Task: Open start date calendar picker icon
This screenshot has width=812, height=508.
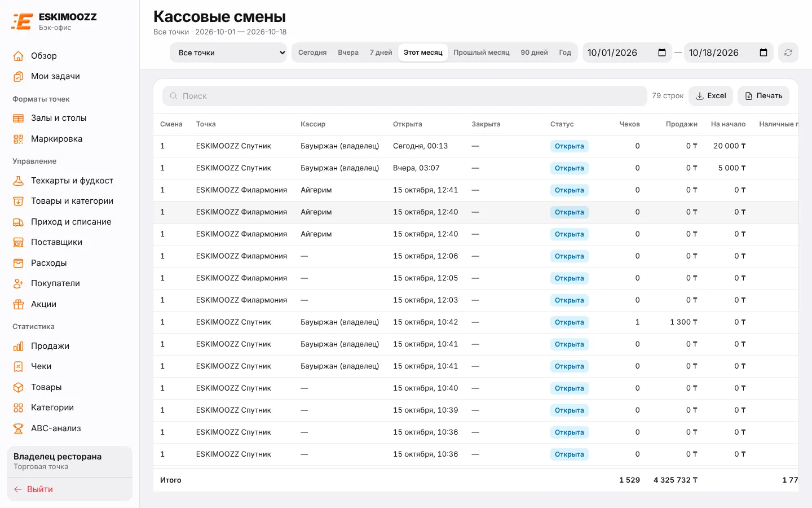Action: point(662,52)
